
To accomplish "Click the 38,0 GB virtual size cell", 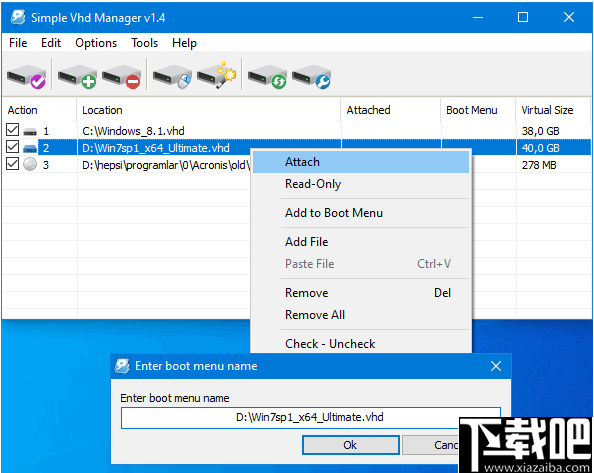I will pos(541,131).
